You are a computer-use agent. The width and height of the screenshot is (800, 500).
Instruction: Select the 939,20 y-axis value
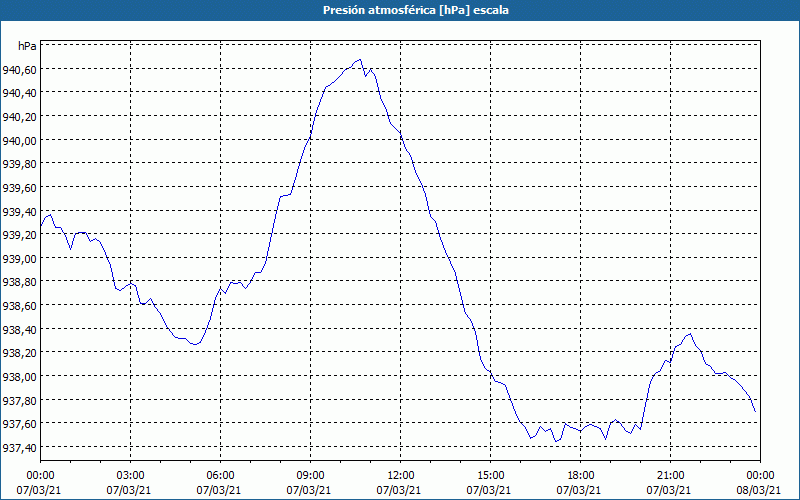[x=19, y=235]
